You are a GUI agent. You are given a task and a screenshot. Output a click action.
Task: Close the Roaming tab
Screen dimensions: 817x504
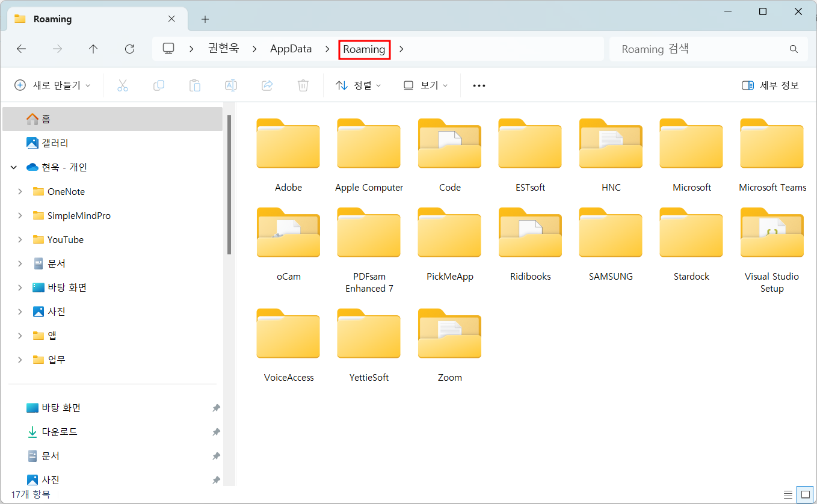click(x=171, y=19)
